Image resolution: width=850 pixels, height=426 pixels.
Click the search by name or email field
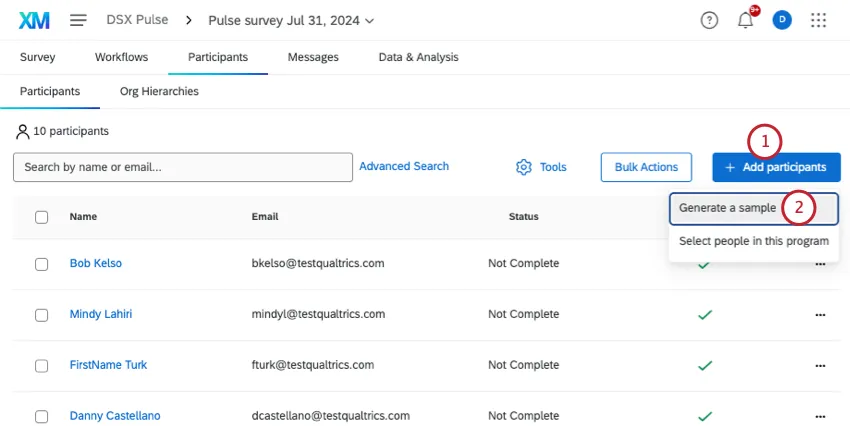tap(183, 167)
